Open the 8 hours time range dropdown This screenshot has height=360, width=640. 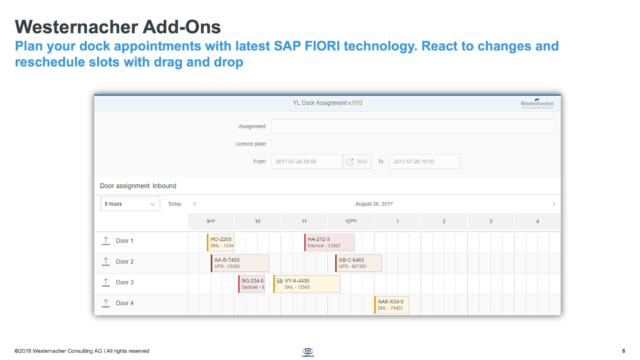pyautogui.click(x=130, y=204)
